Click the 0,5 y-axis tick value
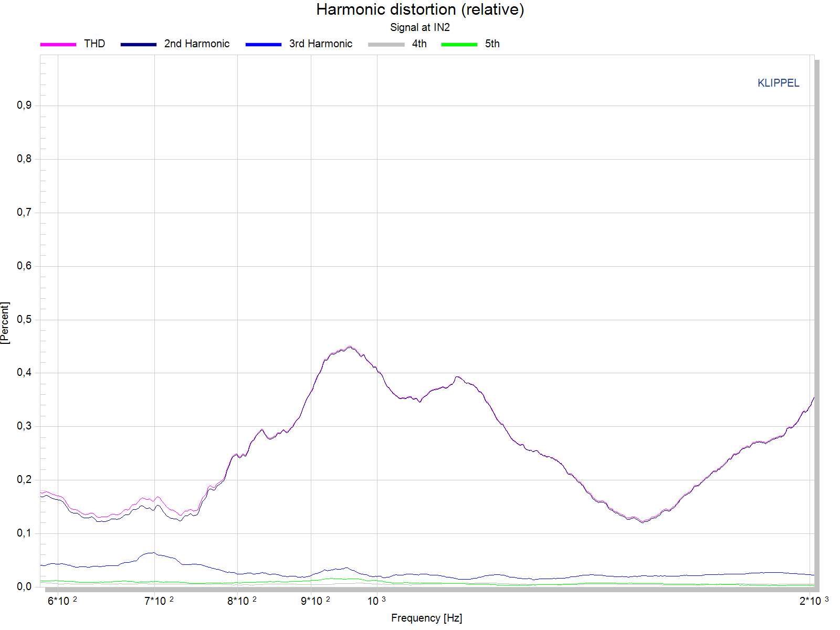 coord(24,319)
